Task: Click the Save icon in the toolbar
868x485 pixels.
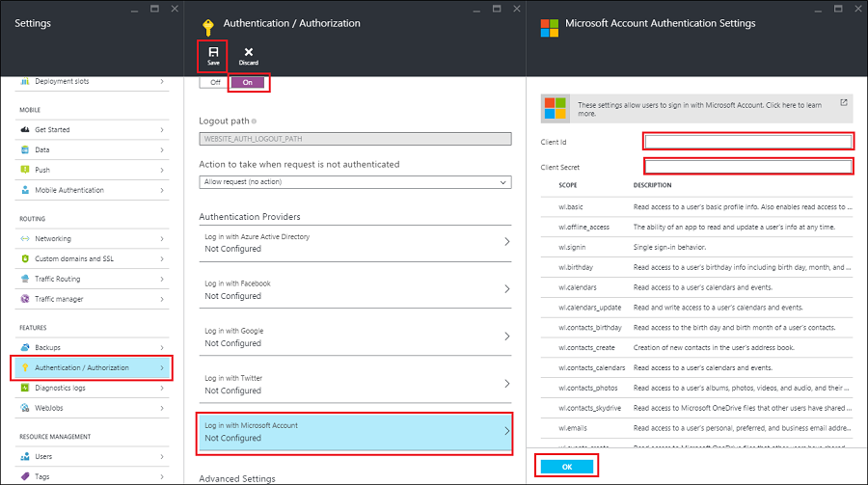Action: tap(213, 52)
